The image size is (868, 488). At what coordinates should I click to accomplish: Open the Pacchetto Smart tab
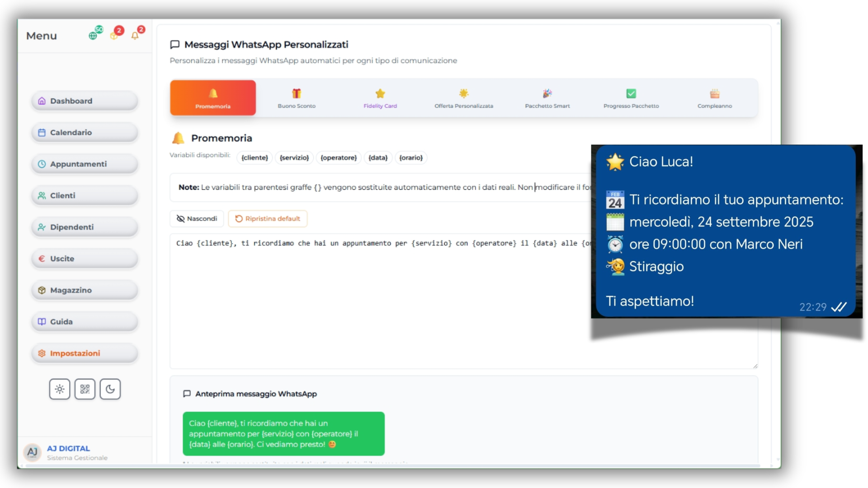click(x=547, y=98)
